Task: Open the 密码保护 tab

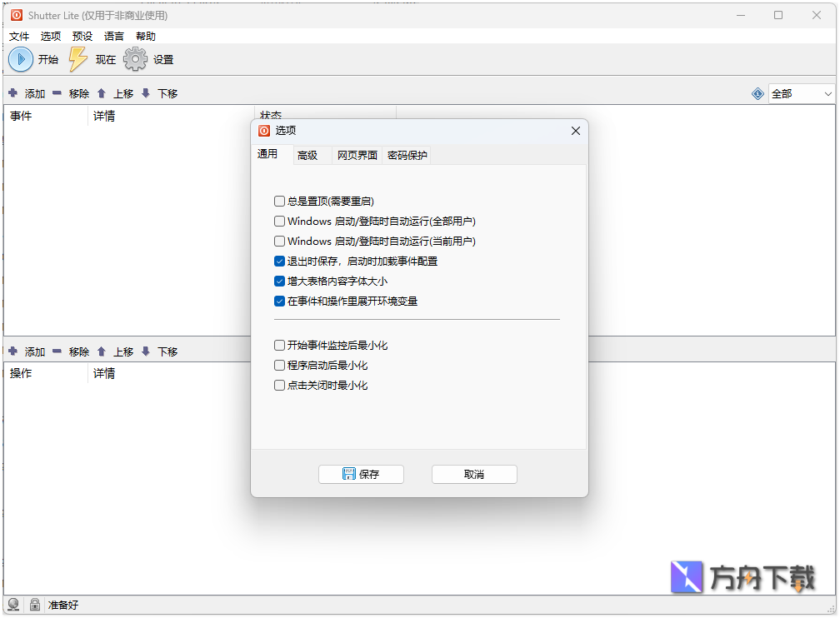Action: tap(407, 155)
